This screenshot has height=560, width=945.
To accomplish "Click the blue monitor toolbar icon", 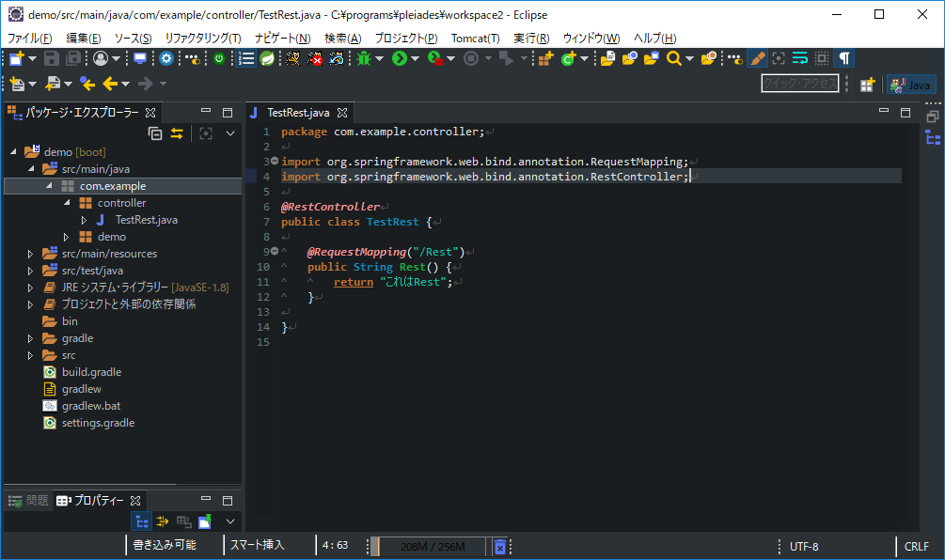I will click(140, 58).
